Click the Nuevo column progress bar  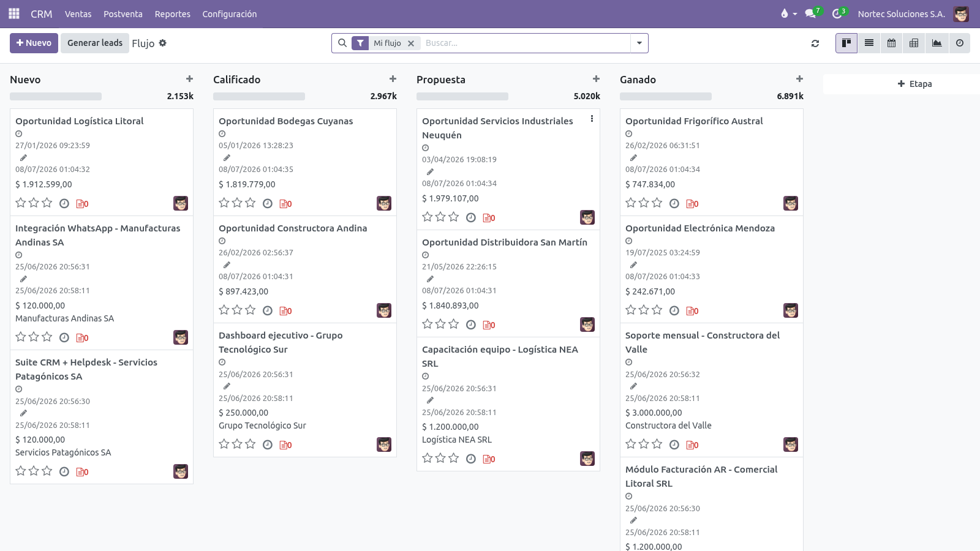tap(56, 96)
